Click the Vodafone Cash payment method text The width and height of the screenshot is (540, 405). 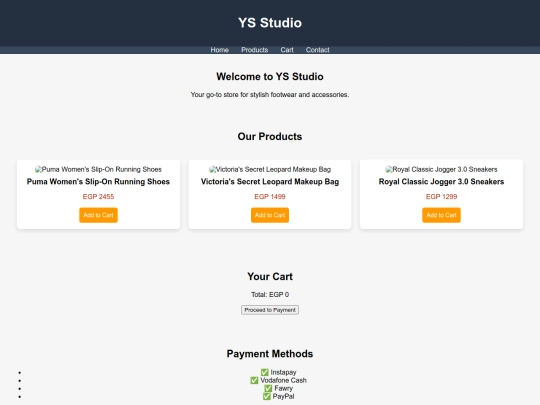point(283,380)
